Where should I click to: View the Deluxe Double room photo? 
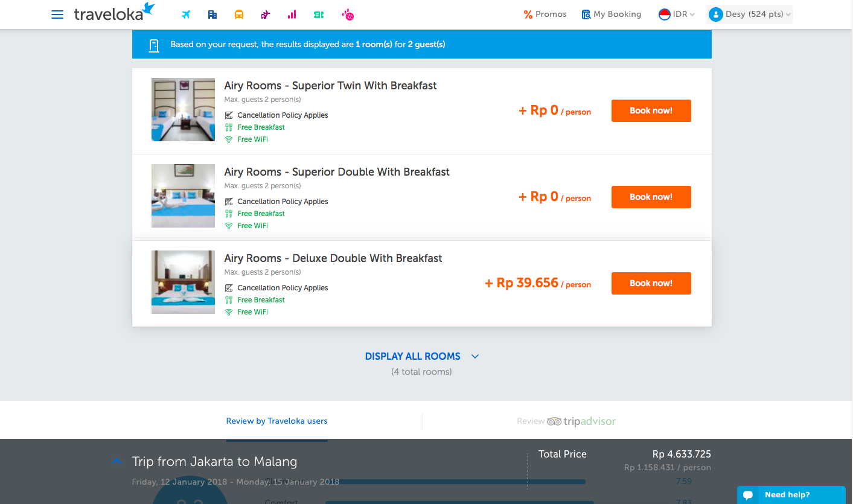[183, 282]
